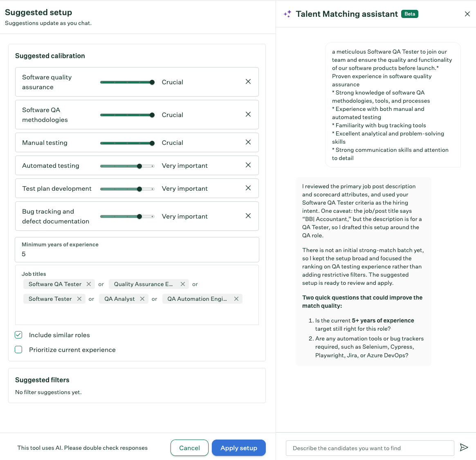Delete the Manual testing calibration
The image size is (476, 460).
click(x=248, y=142)
